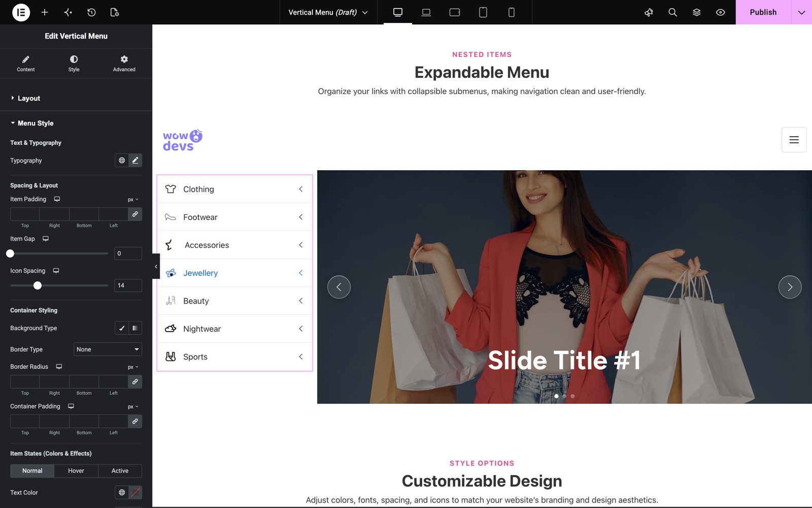This screenshot has height=508, width=812.
Task: Preview changes with the eye icon
Action: [x=720, y=12]
